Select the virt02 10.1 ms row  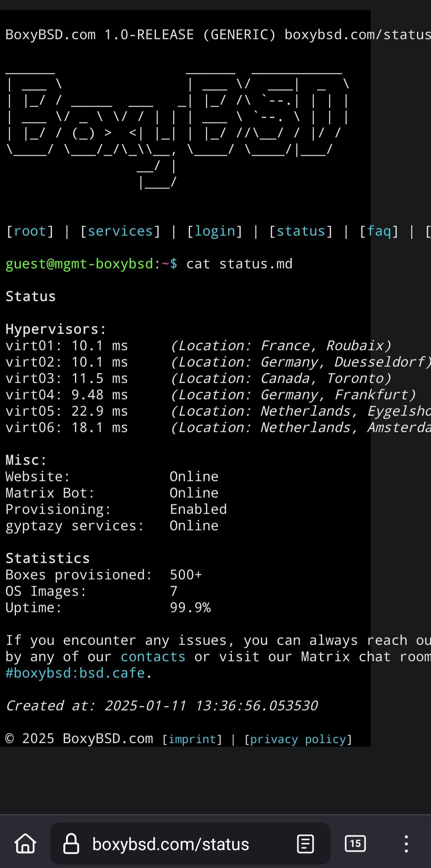point(218,362)
